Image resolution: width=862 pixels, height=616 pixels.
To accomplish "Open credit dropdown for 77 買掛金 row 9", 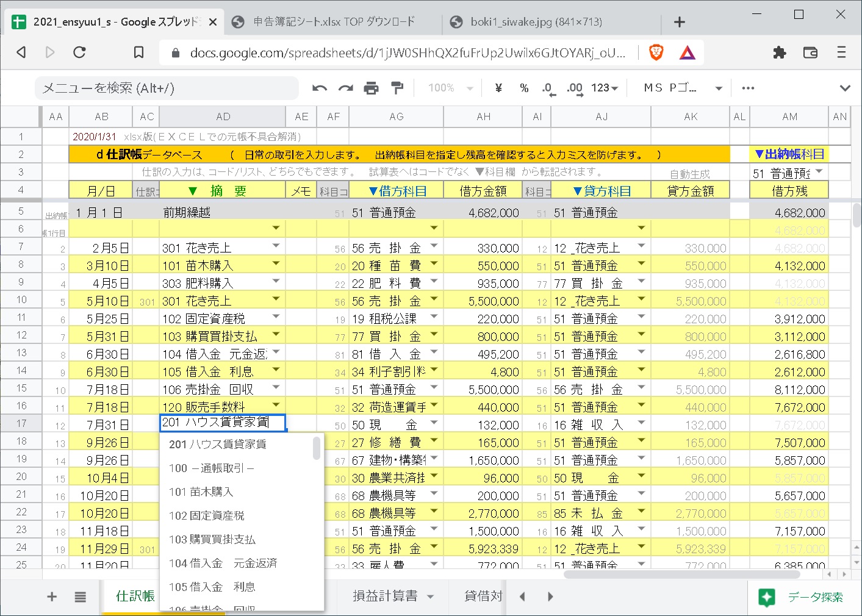I will [641, 281].
